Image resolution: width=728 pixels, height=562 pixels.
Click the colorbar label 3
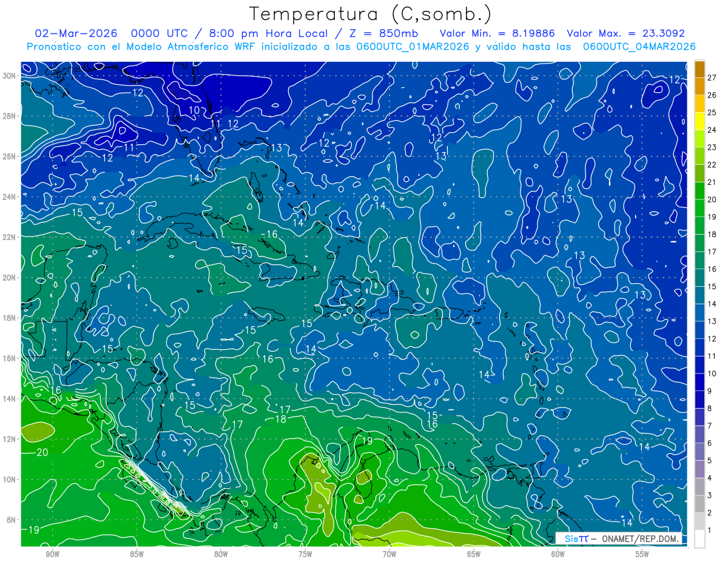710,495
